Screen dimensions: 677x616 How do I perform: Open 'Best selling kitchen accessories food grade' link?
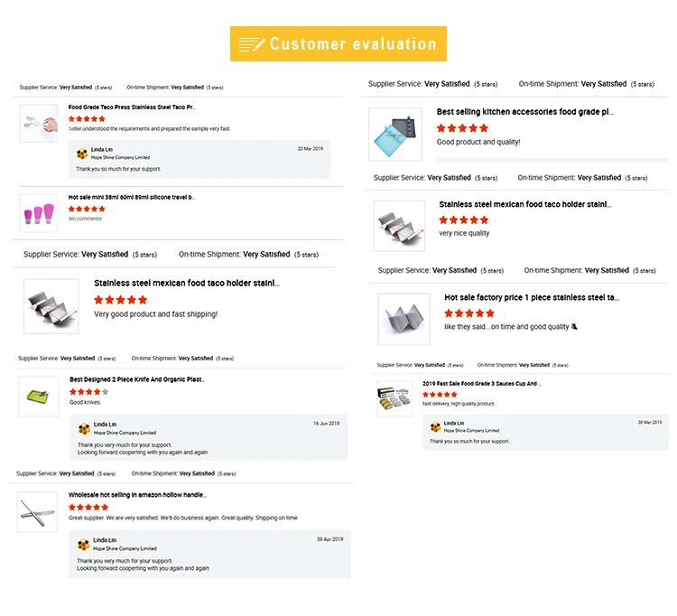[x=524, y=112]
